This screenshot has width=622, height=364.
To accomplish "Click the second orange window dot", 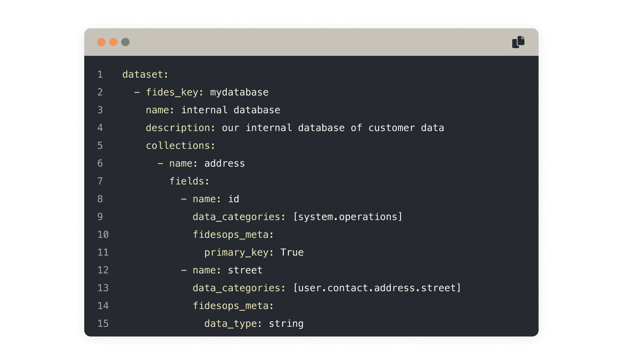I will point(113,42).
